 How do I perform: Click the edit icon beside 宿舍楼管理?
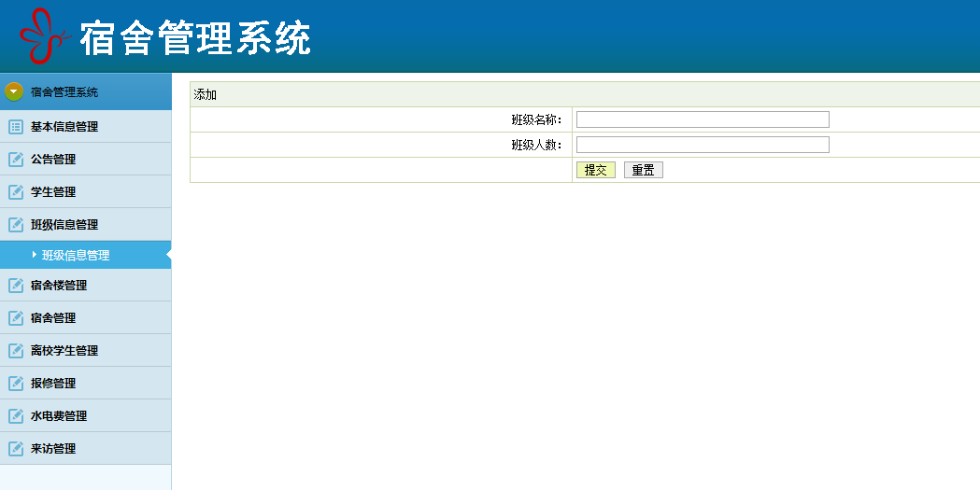[16, 286]
